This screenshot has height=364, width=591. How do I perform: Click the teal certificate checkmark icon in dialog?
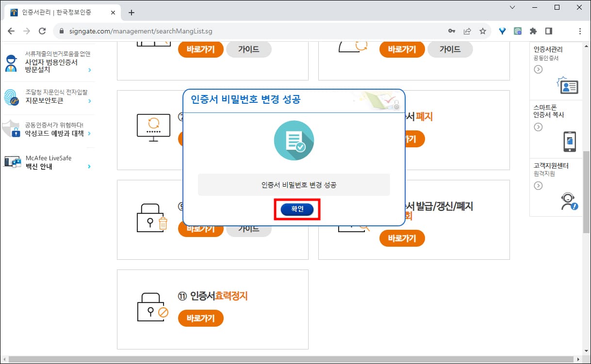pyautogui.click(x=294, y=140)
